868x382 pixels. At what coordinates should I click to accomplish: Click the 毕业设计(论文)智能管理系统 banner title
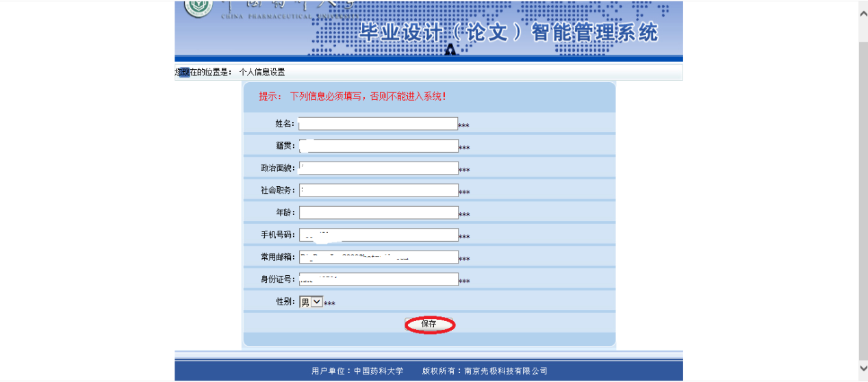coord(508,33)
